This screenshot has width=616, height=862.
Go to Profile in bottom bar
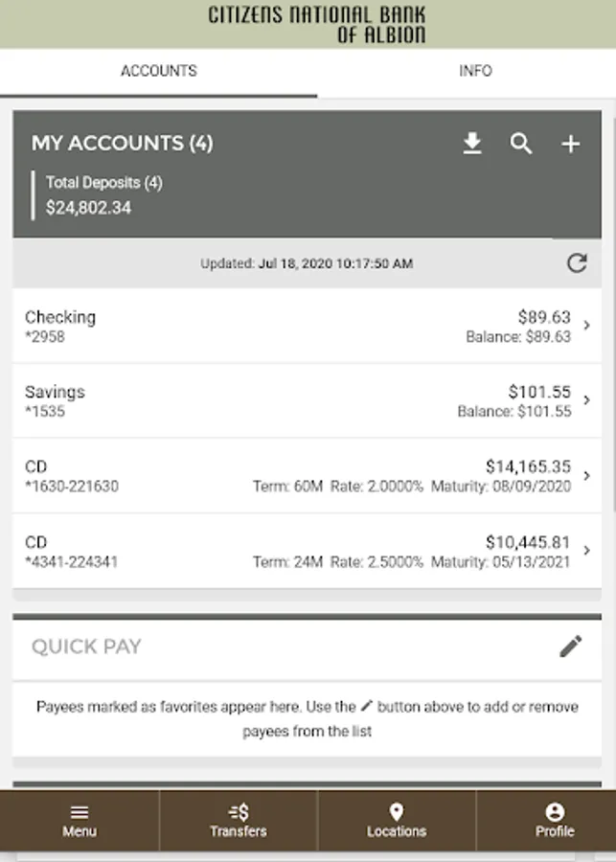point(555,812)
